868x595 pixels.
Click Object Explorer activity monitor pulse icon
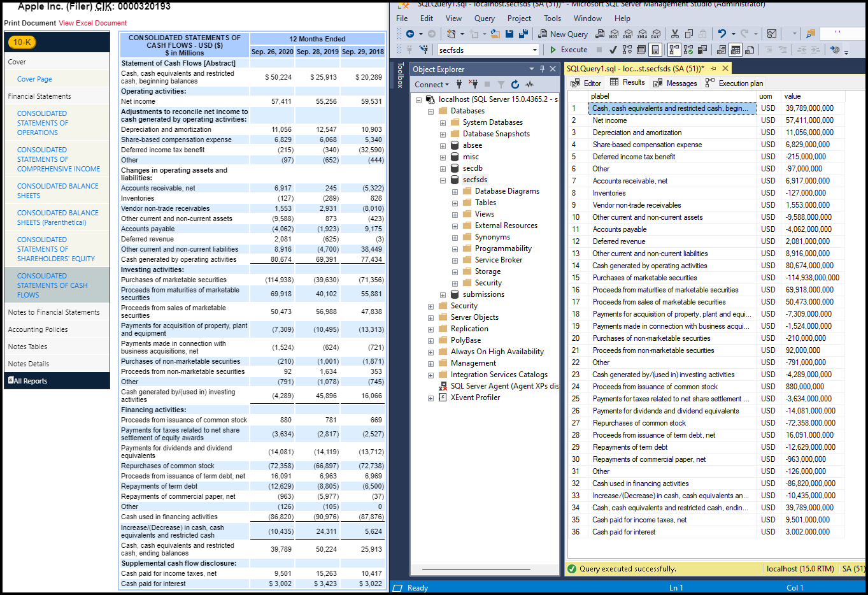(x=529, y=84)
